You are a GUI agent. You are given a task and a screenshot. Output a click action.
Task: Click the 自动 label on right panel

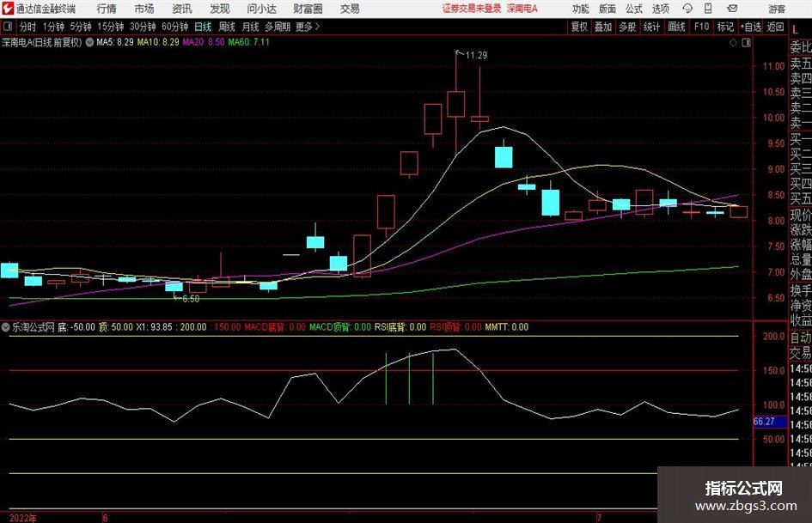pos(801,338)
